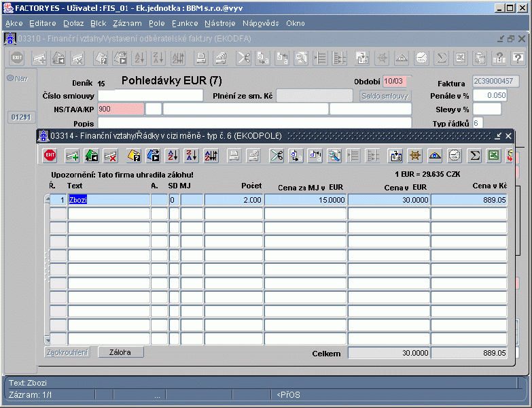Open the Funkce menu
Viewport: 532px width, 408px height.
(185, 23)
